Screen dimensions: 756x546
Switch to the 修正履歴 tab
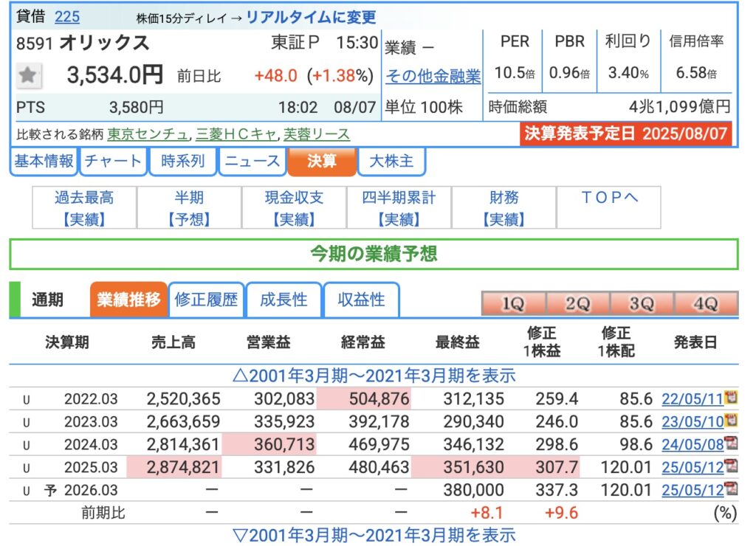(x=206, y=300)
